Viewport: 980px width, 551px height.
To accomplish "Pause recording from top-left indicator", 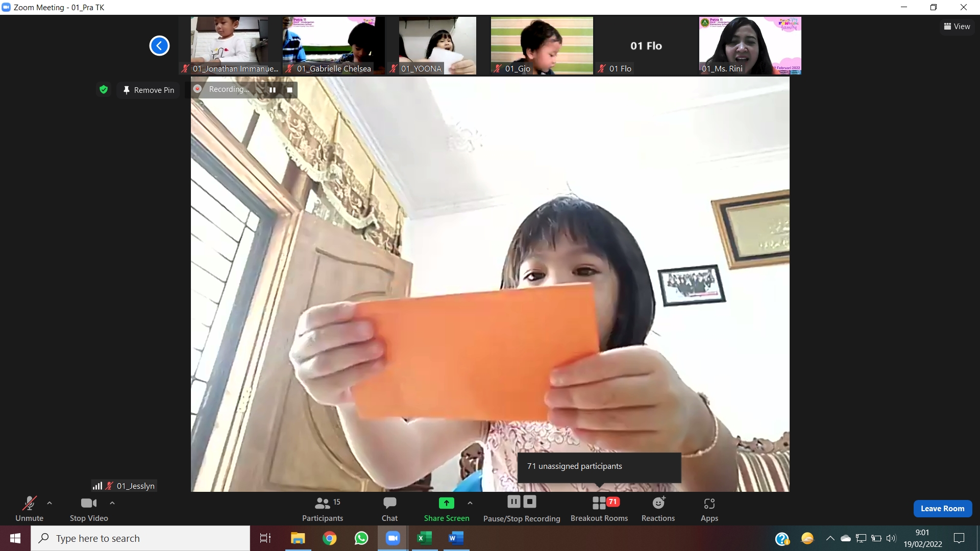I will 273,90.
